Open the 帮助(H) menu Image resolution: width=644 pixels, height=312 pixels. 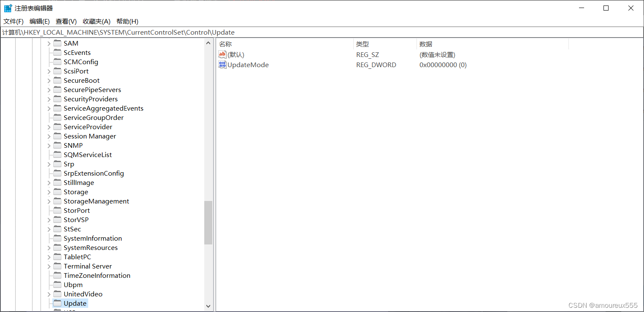coord(127,22)
